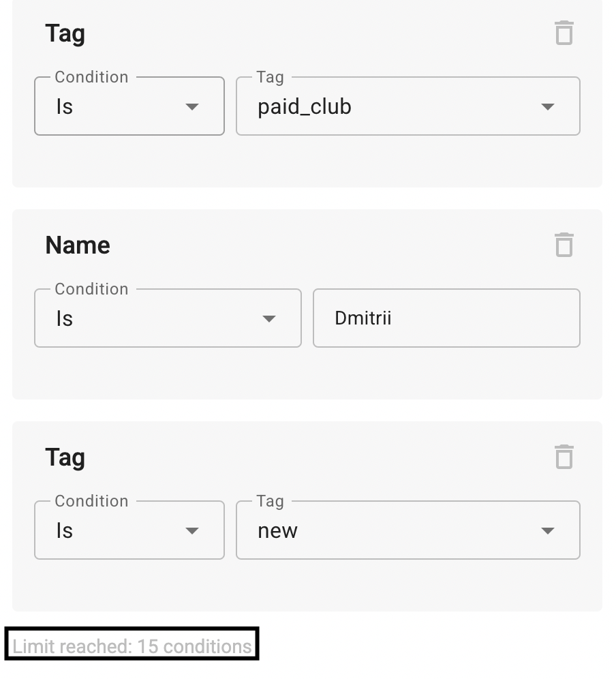
Task: Open the Condition dropdown for the paid_club tag
Action: point(129,106)
